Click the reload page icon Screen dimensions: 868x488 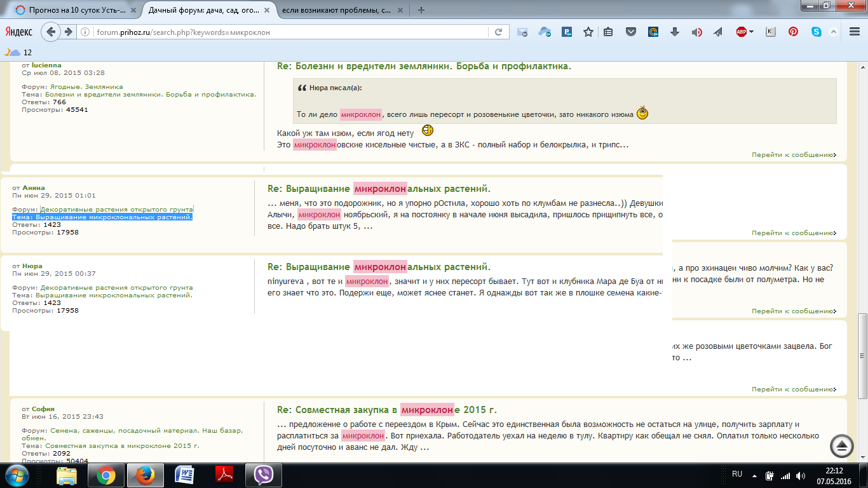coord(499,32)
